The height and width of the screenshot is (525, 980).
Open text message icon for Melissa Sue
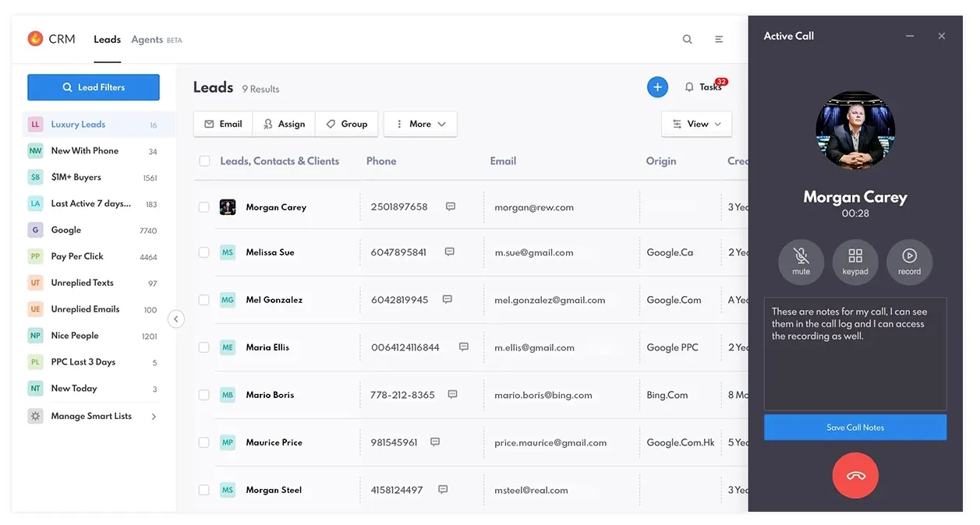coord(450,252)
